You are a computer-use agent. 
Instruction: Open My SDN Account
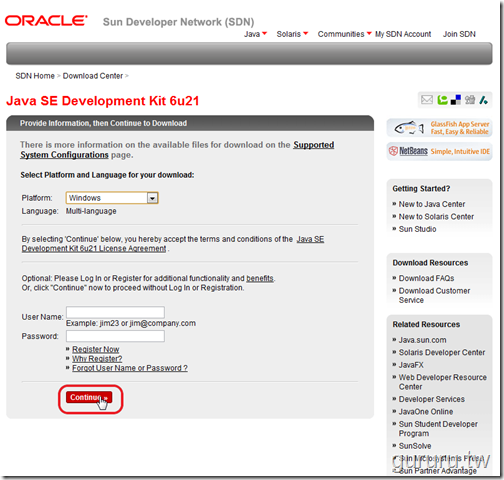pyautogui.click(x=403, y=34)
